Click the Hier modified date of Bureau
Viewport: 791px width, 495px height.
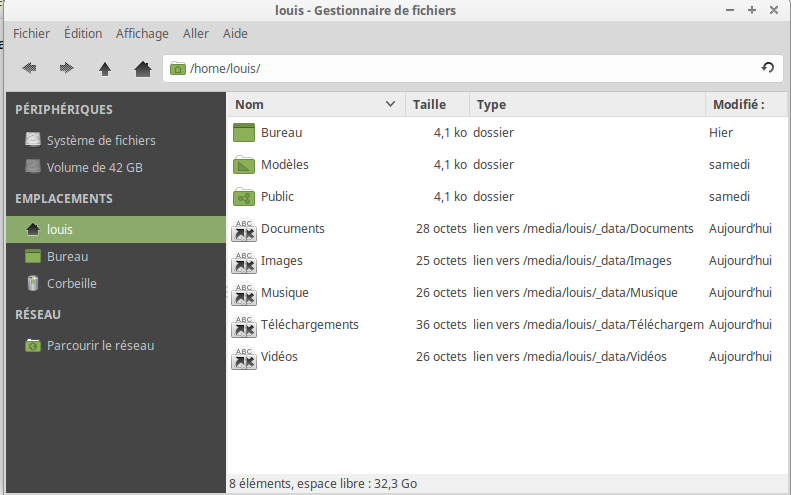pyautogui.click(x=721, y=133)
